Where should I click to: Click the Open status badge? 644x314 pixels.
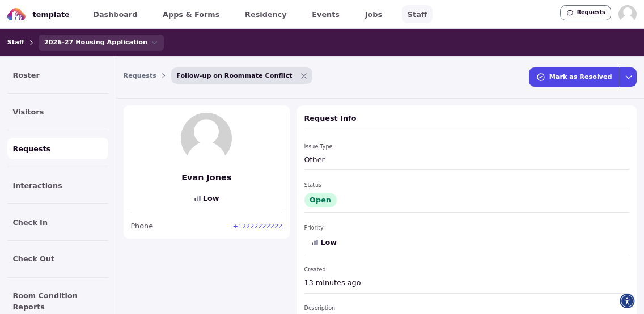(320, 200)
